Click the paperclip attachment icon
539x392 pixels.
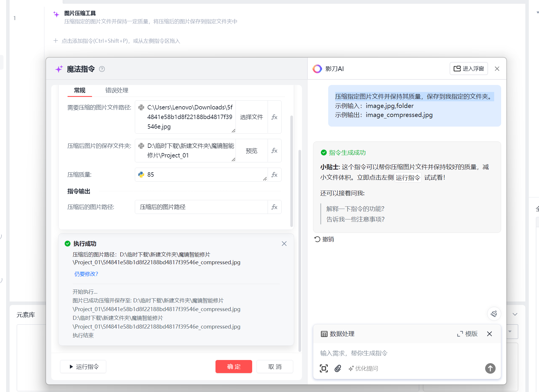[x=338, y=368]
